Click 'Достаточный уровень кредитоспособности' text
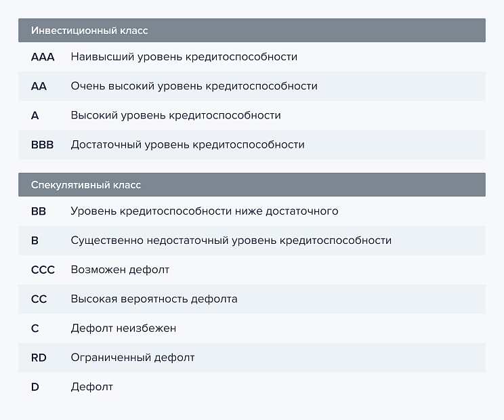 [188, 144]
